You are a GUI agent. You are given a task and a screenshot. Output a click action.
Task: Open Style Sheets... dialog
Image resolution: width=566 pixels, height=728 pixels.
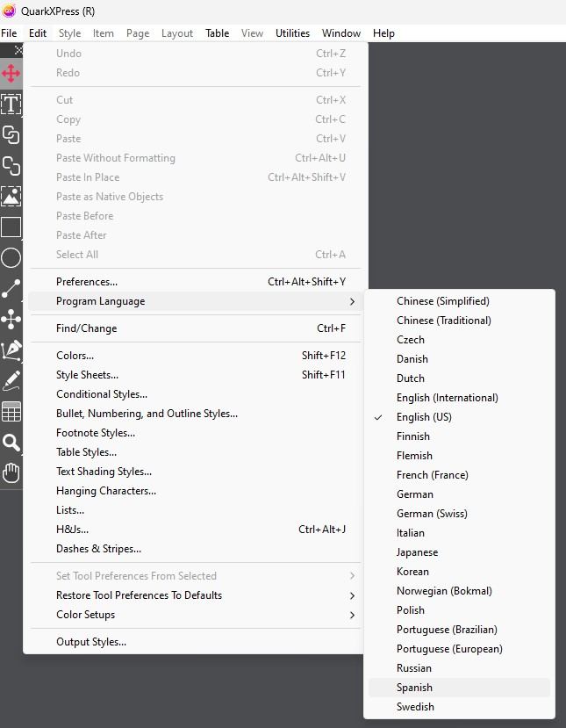196,375
